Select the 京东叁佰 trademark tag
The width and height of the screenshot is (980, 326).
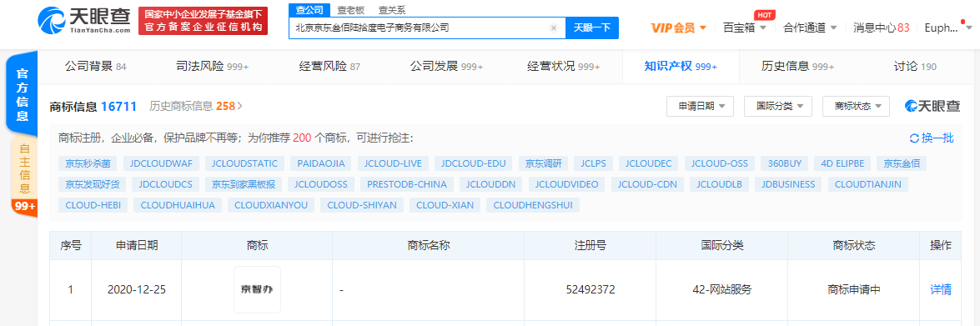tap(902, 163)
